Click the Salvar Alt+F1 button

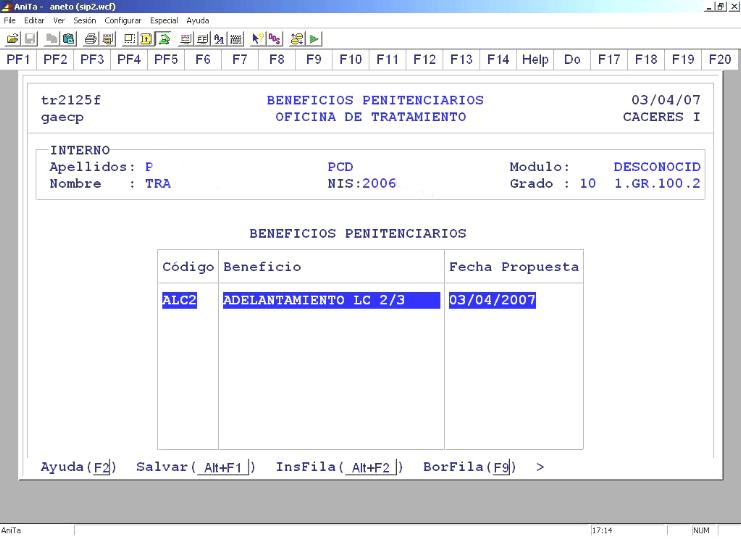point(224,467)
